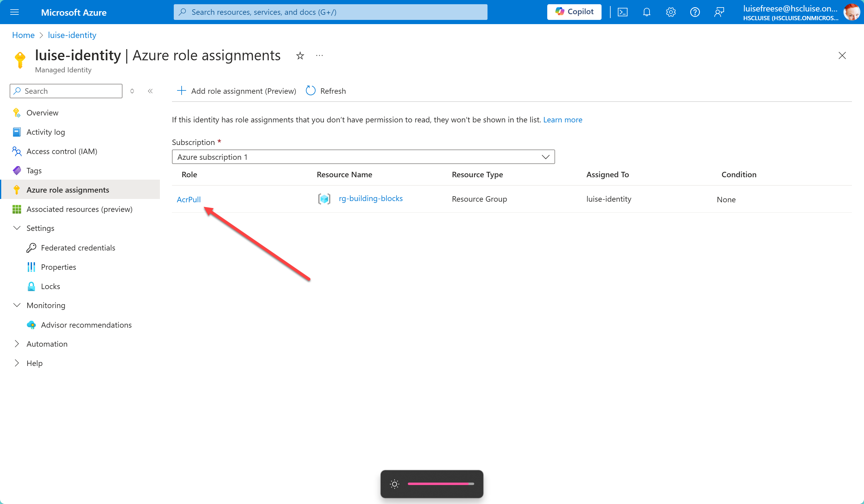Click the Microsoft Azure logo text

(74, 12)
